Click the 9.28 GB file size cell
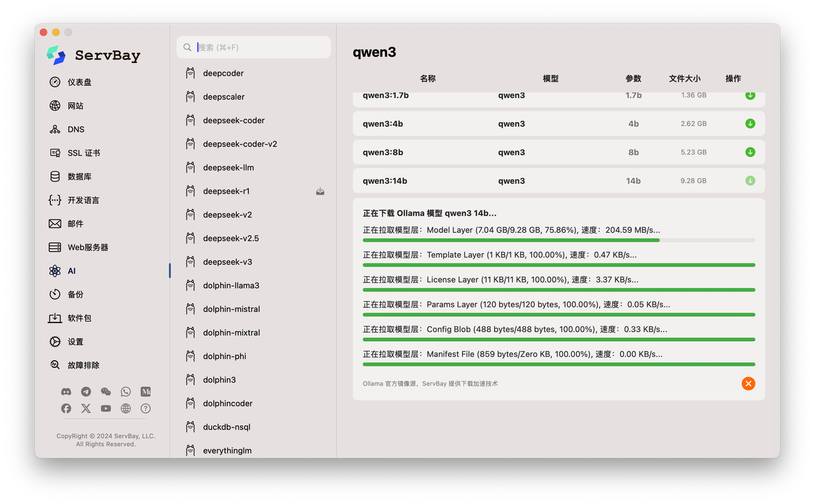This screenshot has height=504, width=815. pyautogui.click(x=693, y=181)
